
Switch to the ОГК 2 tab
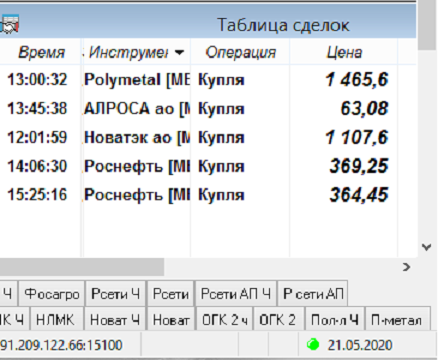coord(278,320)
